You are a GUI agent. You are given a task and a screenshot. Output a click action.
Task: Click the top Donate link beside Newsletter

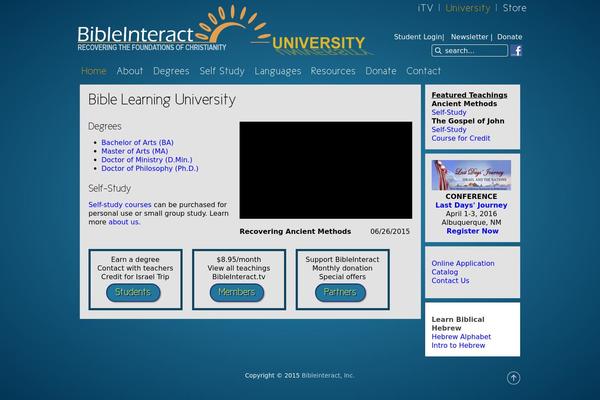pyautogui.click(x=510, y=37)
